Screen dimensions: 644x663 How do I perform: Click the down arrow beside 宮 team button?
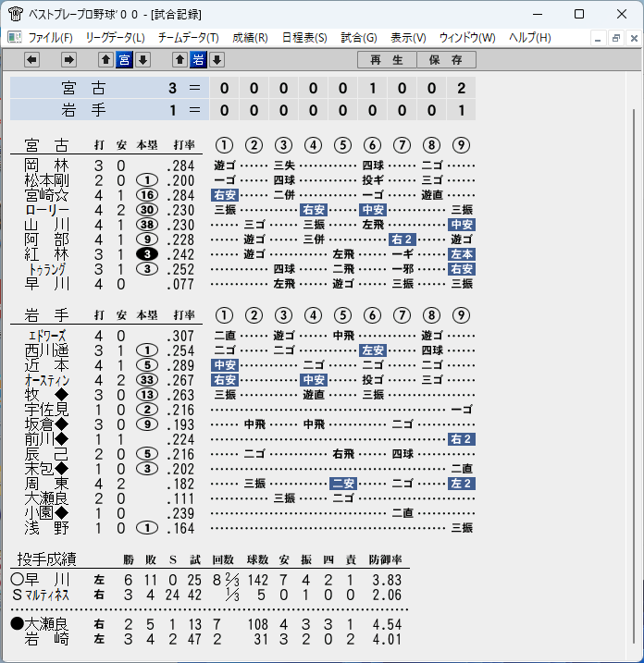(143, 59)
